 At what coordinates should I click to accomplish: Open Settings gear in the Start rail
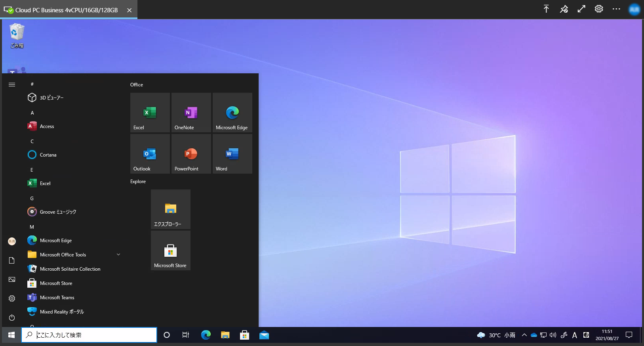pos(12,298)
